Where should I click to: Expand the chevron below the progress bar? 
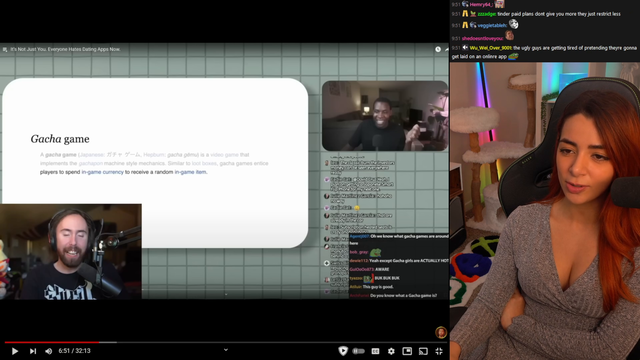(x=226, y=350)
